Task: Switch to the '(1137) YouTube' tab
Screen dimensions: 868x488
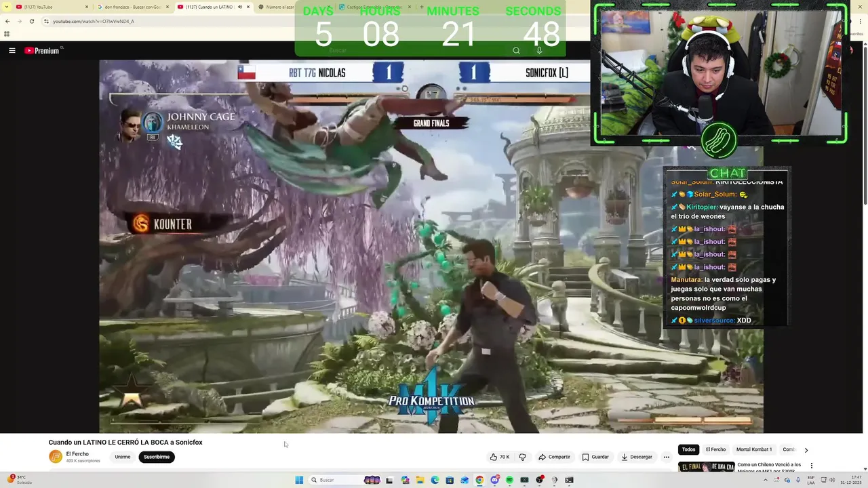Action: click(x=52, y=7)
